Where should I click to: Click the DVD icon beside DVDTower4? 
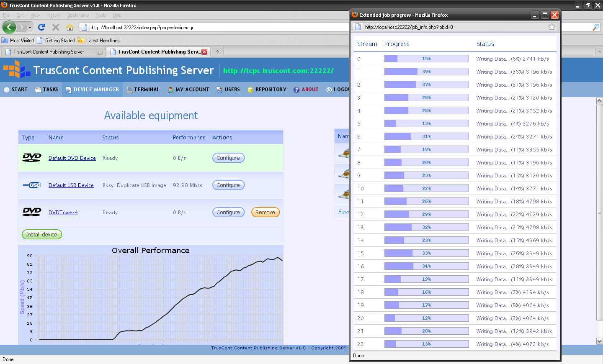(x=32, y=212)
